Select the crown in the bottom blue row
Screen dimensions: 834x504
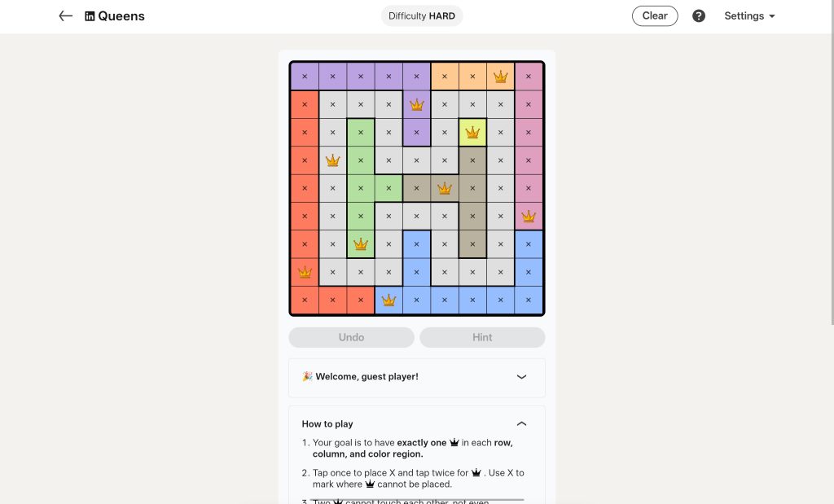coord(388,300)
